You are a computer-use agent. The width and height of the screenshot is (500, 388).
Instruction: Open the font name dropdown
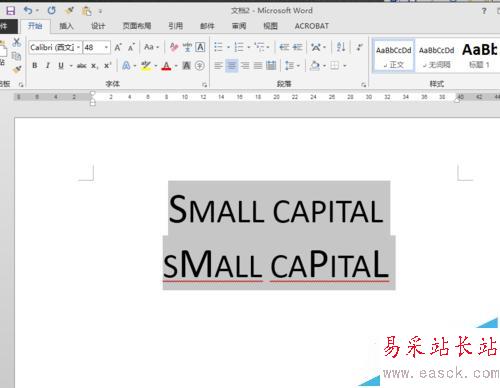[78, 47]
